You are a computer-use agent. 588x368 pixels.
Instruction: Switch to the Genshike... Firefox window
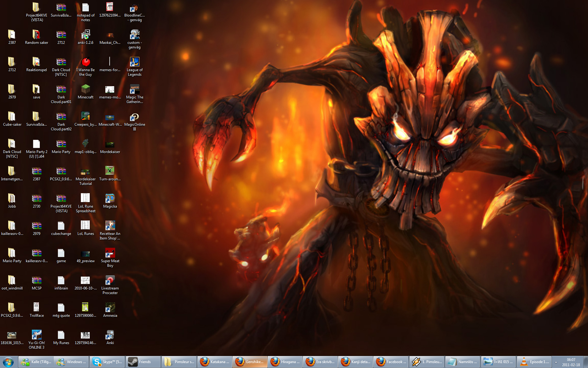pos(250,362)
